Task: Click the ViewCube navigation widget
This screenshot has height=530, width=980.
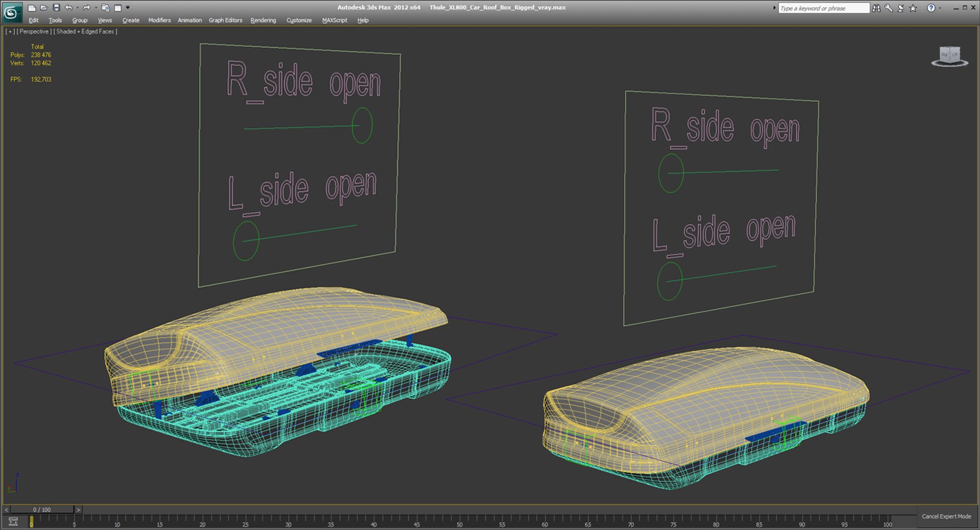Action: (x=950, y=56)
